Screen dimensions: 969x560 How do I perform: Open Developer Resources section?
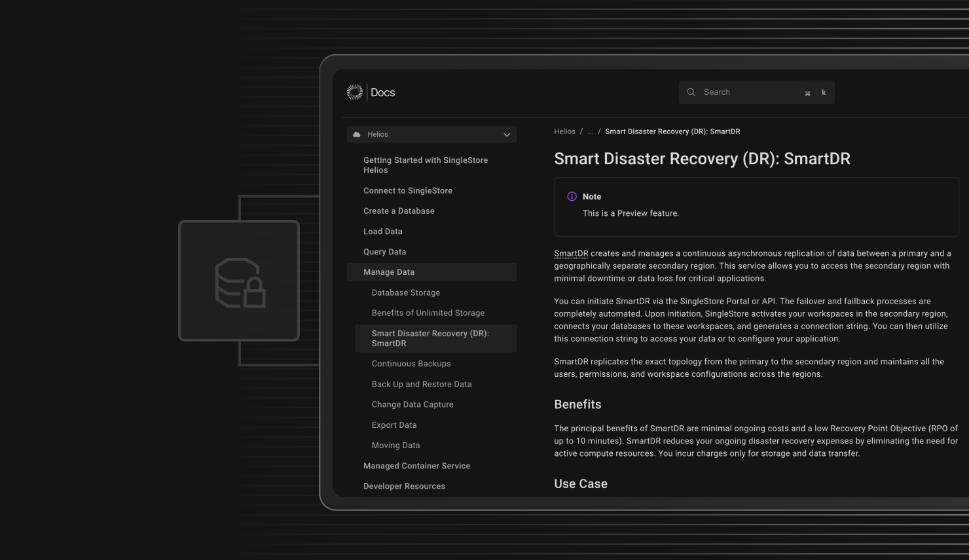404,486
